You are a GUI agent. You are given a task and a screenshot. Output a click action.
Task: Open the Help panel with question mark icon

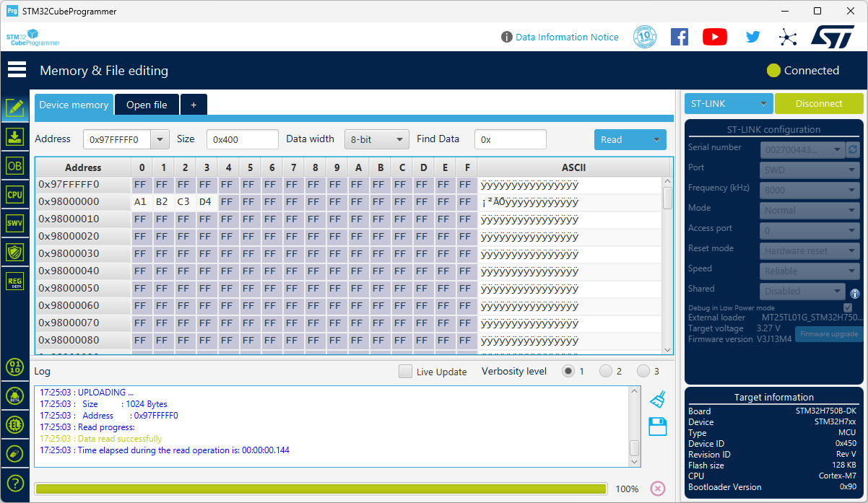point(15,483)
